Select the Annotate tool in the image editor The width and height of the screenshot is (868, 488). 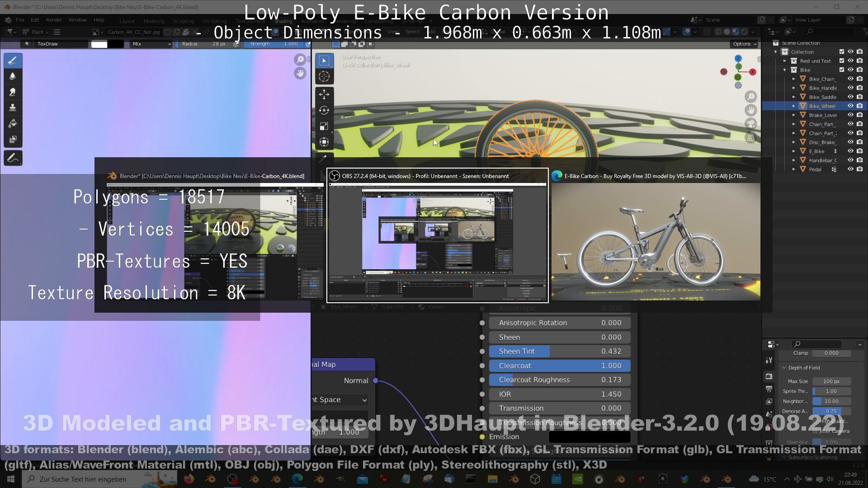tap(13, 158)
